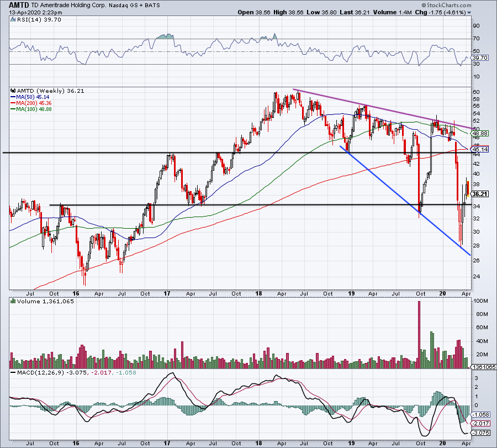Click the -2.017 tag on the MACD right axis
This screenshot has height=448, width=497.
[480, 424]
